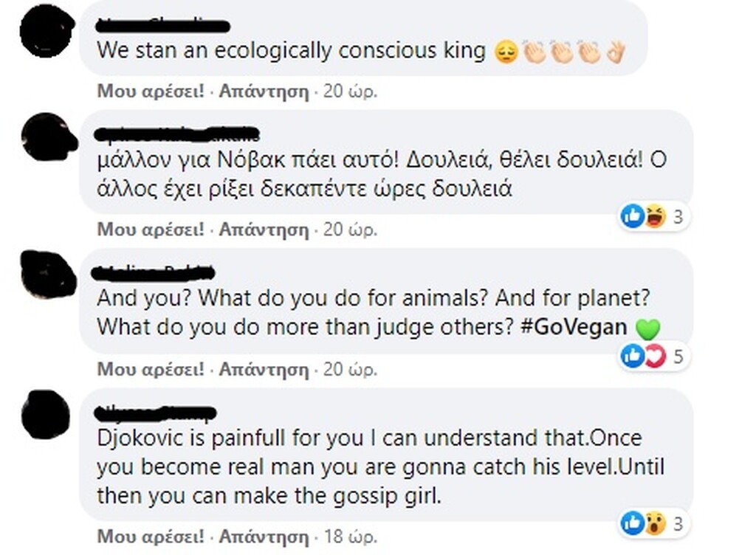Reply to the 'Djokovic is painfull' comment
Screen dimensions: 756x555
tap(264, 535)
